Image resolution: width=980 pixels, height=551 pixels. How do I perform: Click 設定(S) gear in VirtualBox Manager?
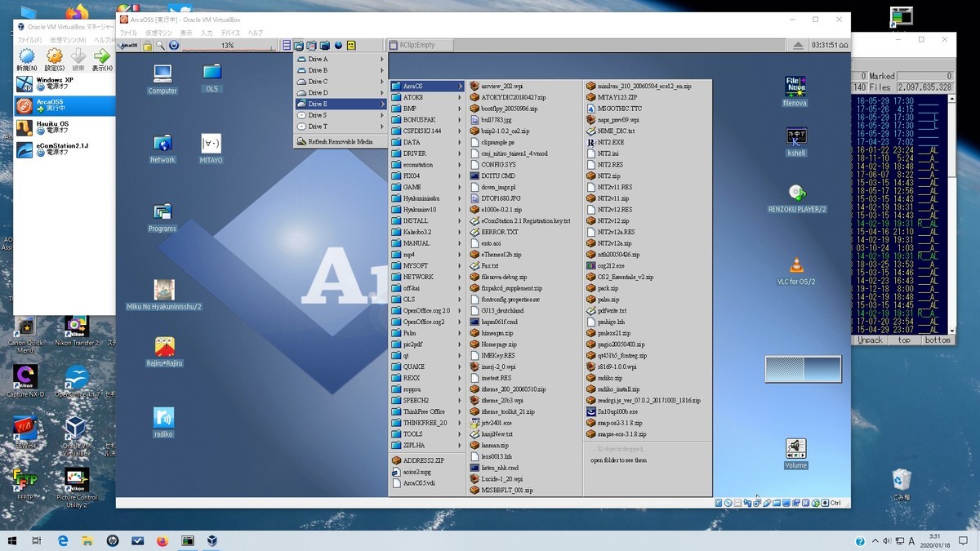click(55, 60)
